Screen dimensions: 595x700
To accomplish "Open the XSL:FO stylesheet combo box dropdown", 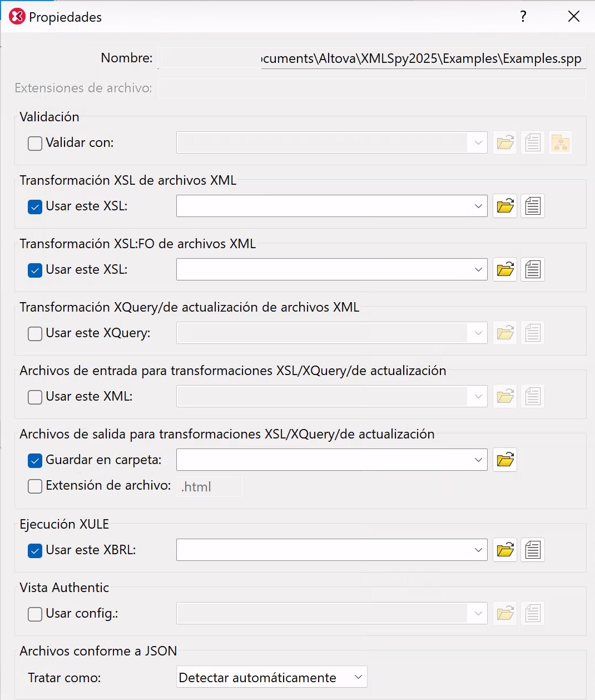I will click(478, 270).
